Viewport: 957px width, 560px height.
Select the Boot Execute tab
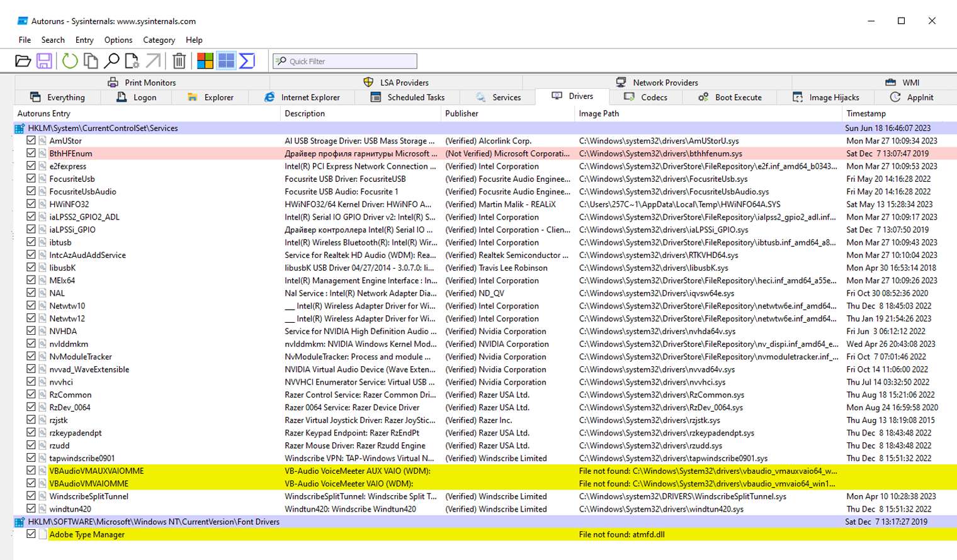729,98
